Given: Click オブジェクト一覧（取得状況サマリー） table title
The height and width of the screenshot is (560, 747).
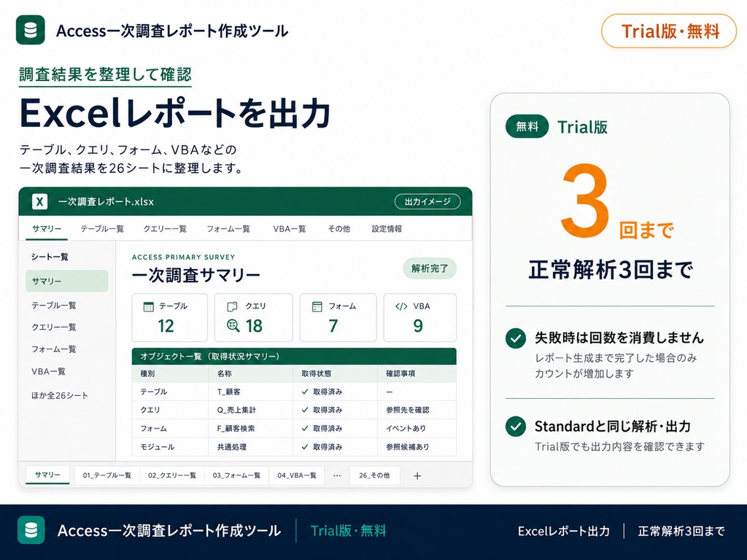Looking at the screenshot, I should [x=209, y=357].
